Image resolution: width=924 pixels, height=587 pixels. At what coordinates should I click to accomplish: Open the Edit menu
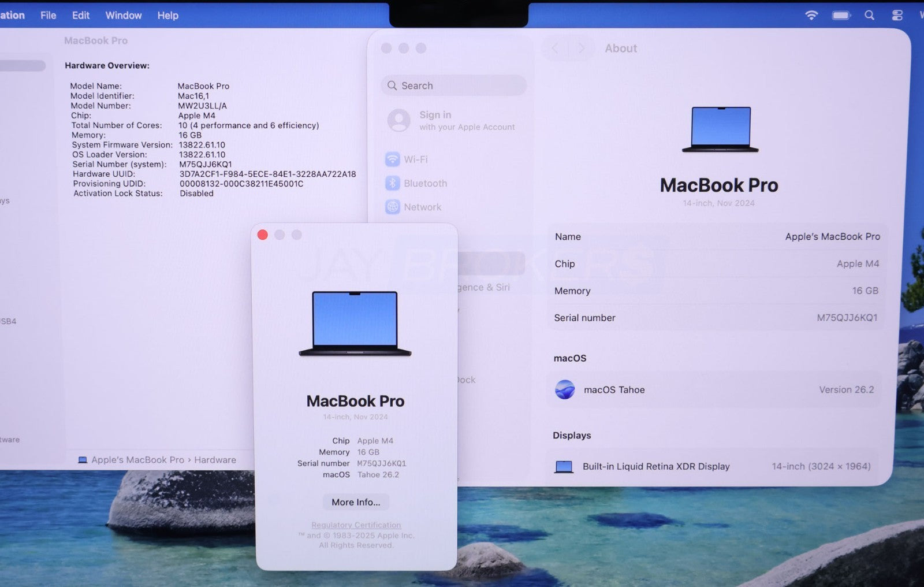coord(81,16)
